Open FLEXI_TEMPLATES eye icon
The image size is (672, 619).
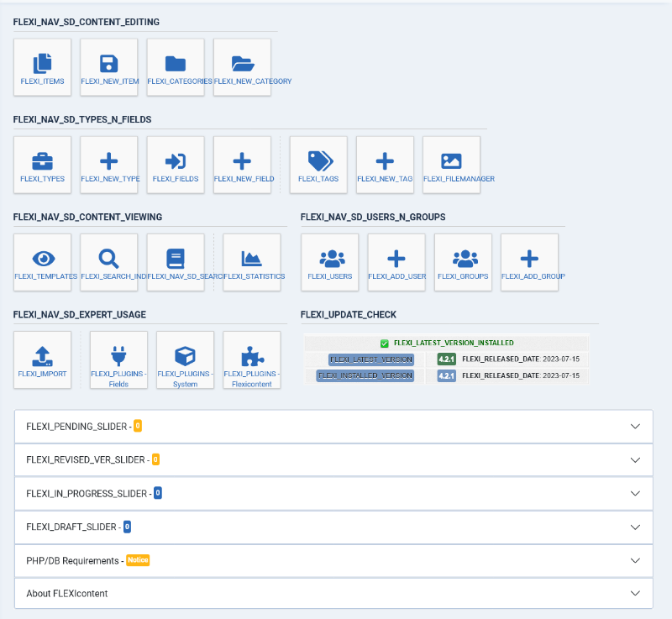pos(44,259)
